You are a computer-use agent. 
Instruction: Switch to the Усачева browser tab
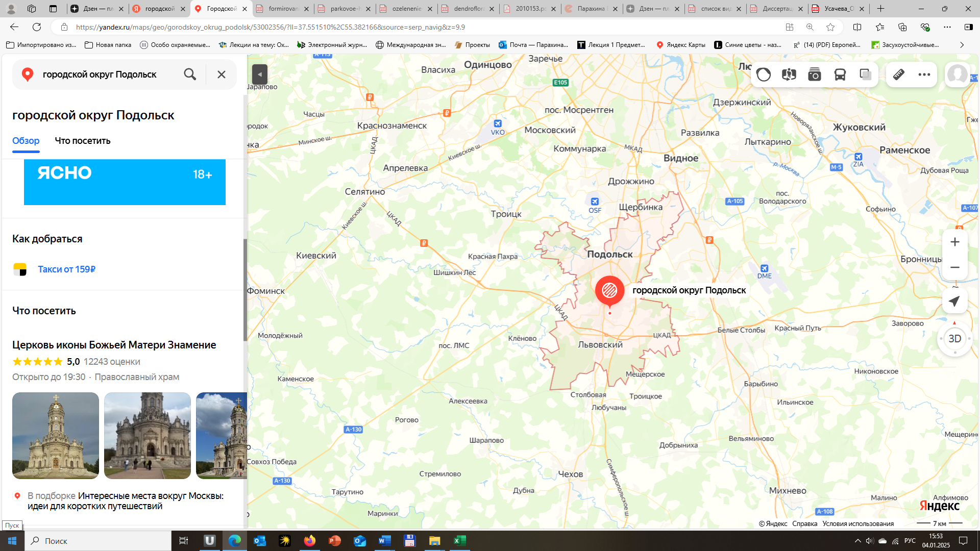click(x=839, y=9)
